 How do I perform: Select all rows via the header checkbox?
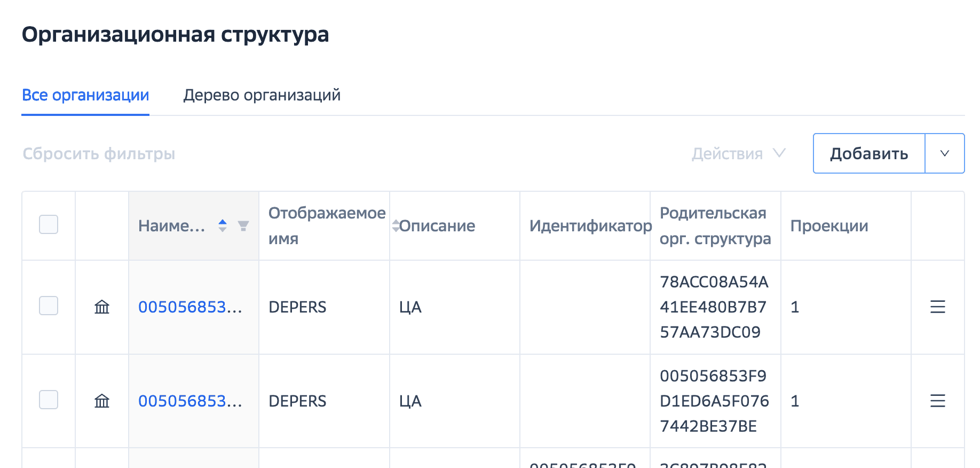48,225
